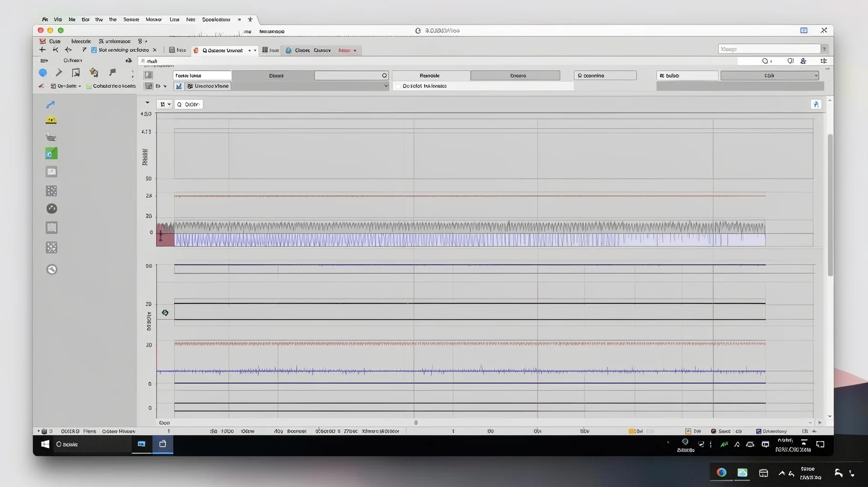
Task: Close the 'Not vendoing' tab
Action: click(x=155, y=50)
